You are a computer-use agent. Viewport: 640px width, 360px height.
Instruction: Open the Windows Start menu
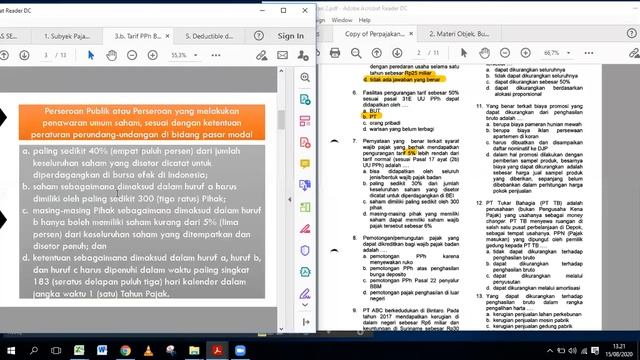[x=11, y=351]
